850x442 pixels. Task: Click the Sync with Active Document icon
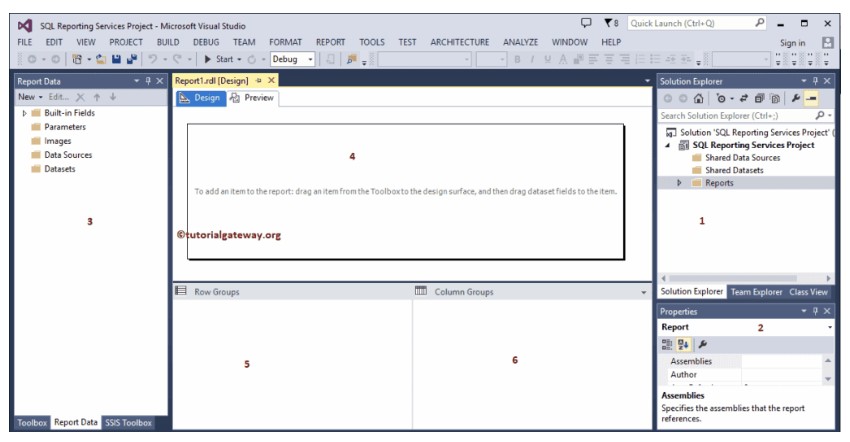[744, 98]
